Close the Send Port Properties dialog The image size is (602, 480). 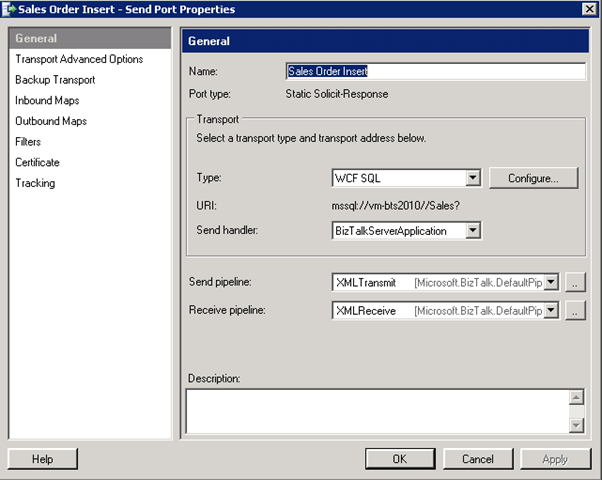(x=589, y=9)
